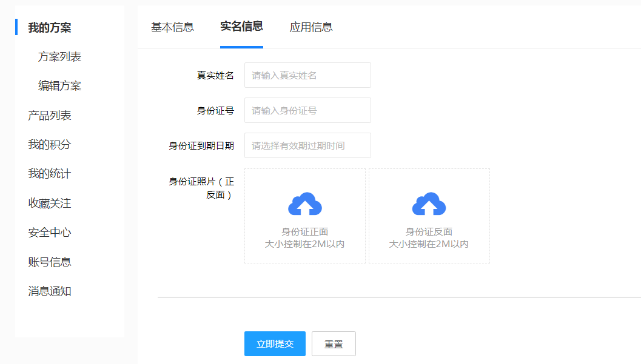Open 我的统计 page

click(50, 174)
